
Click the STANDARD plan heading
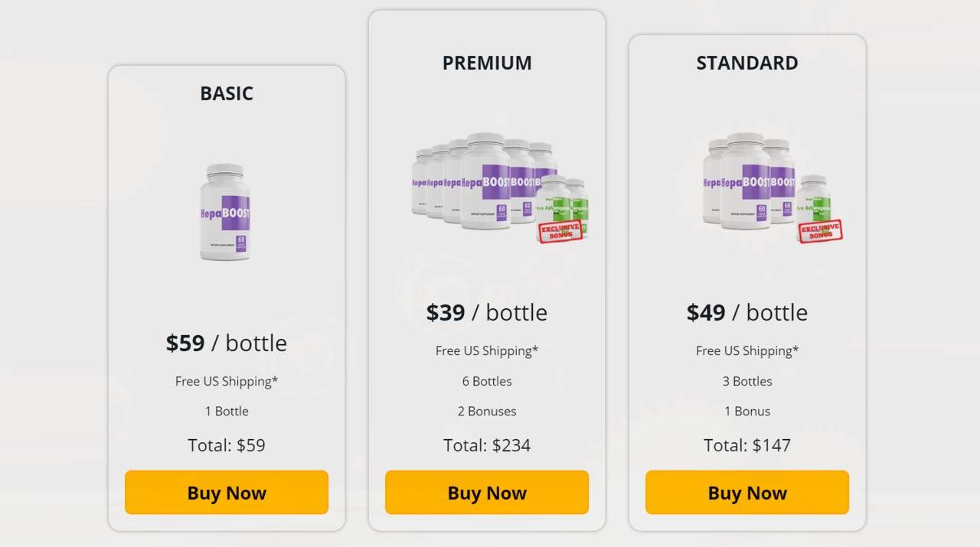[747, 63]
